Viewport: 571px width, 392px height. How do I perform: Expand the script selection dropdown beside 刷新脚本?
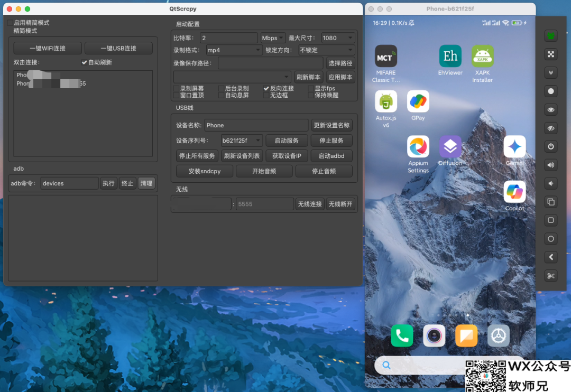[x=232, y=77]
